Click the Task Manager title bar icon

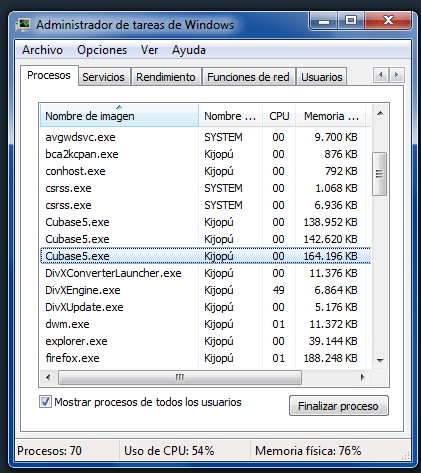click(23, 25)
